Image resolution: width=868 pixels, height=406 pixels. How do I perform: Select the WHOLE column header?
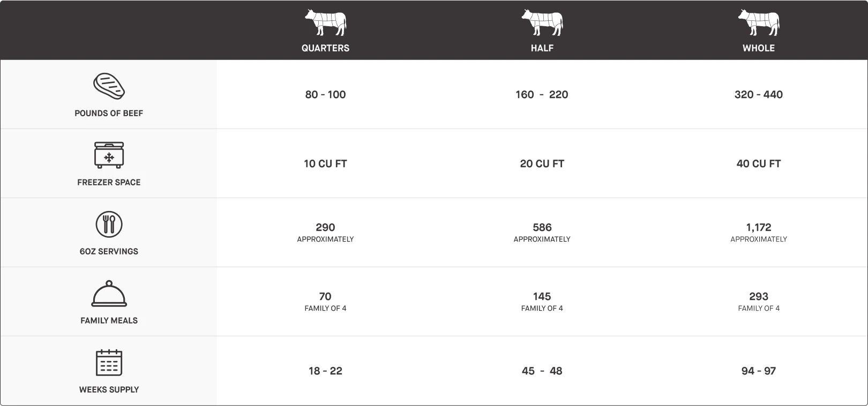pos(758,48)
